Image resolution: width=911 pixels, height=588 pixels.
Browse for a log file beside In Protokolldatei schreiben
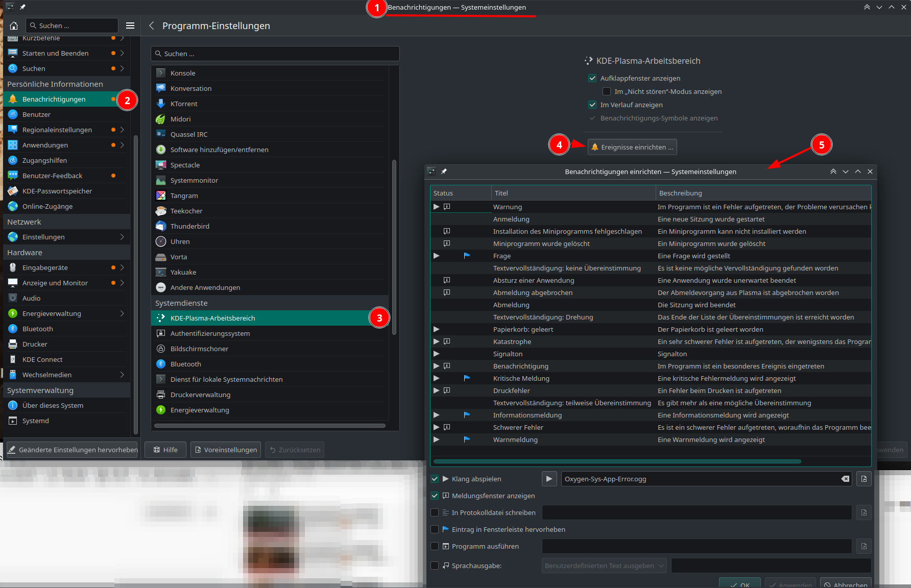click(x=864, y=512)
